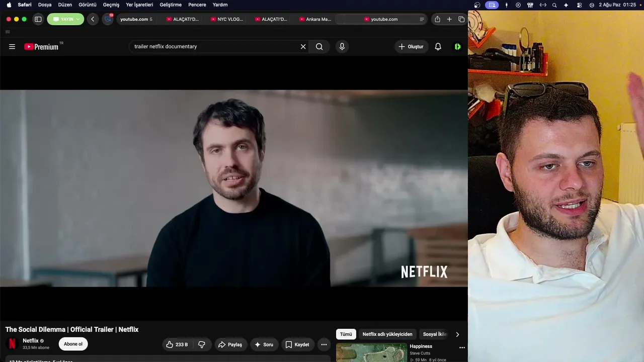Clear the search query with X
Screen dimensions: 644x362
tap(303, 47)
